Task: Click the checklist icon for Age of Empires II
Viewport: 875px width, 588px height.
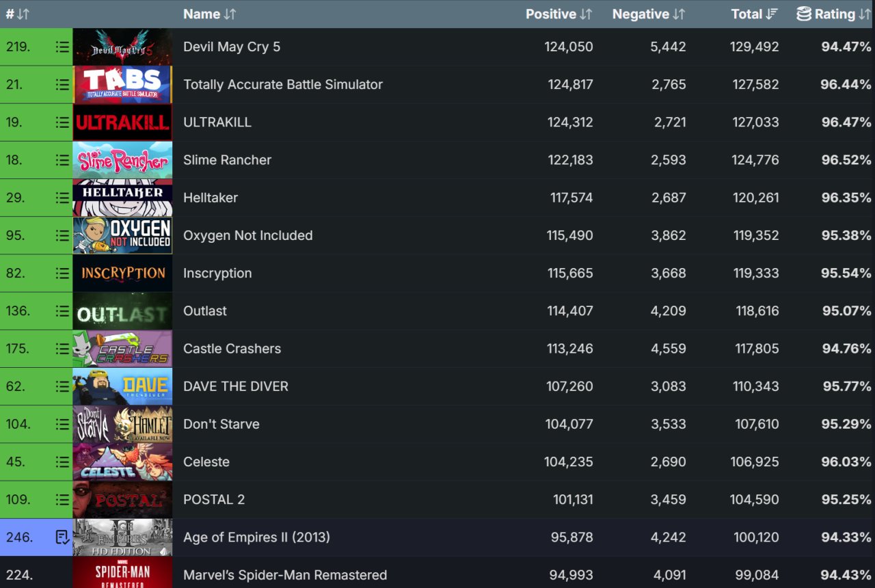Action: (62, 537)
